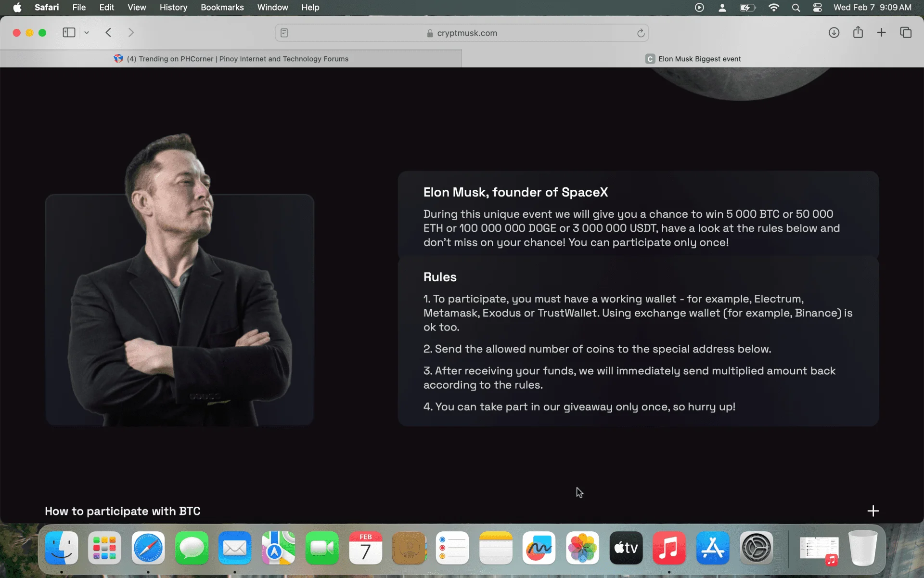Toggle the Safari sidebar

pyautogui.click(x=69, y=32)
